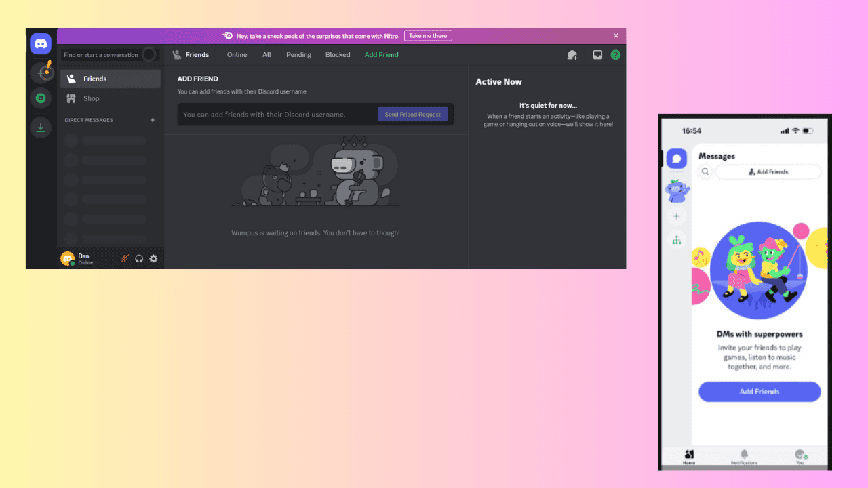Toggle deafen with the headphones icon
This screenshot has height=488, width=868.
point(138,258)
